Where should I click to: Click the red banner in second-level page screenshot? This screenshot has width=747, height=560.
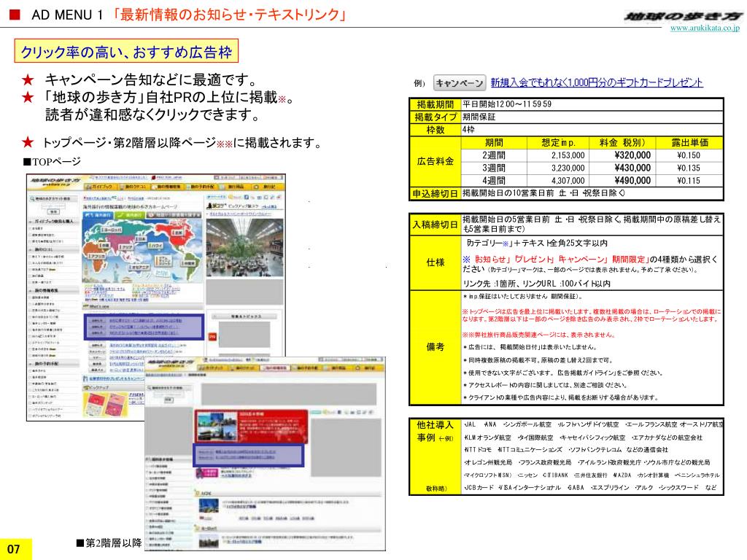pyautogui.click(x=251, y=425)
